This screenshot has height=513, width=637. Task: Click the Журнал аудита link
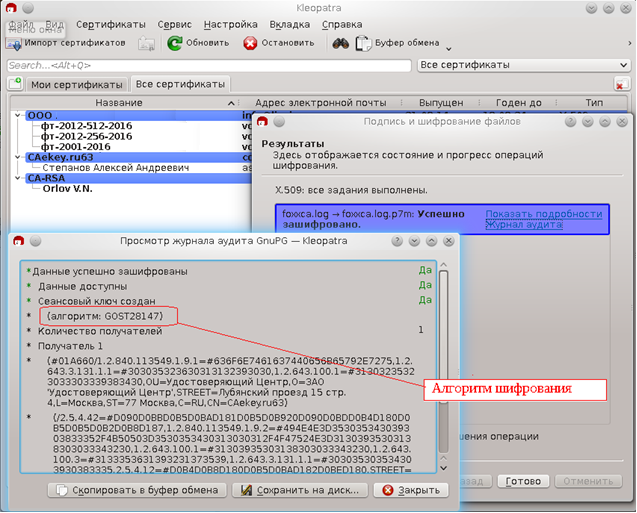click(x=524, y=224)
